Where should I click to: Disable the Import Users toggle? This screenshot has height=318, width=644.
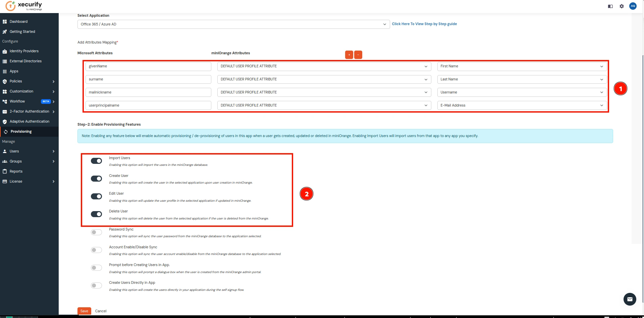(96, 161)
